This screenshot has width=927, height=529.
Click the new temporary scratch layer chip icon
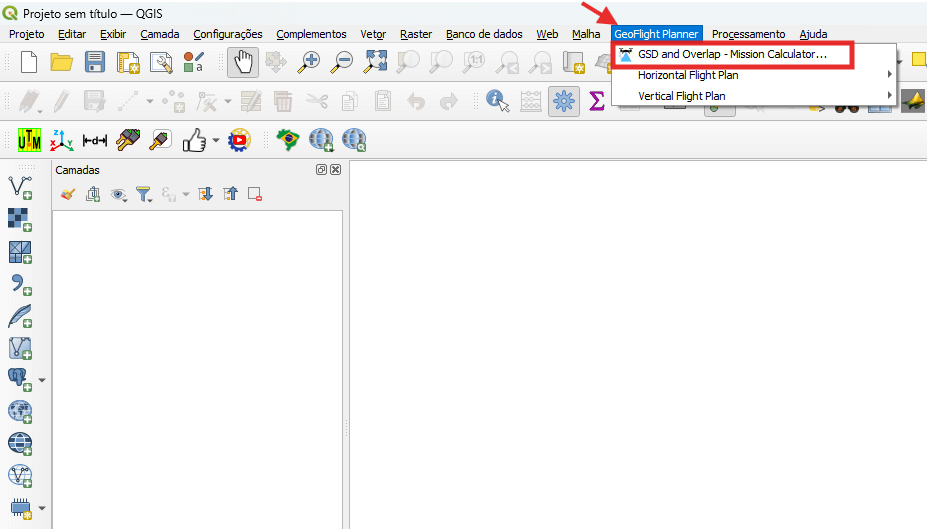[21, 508]
